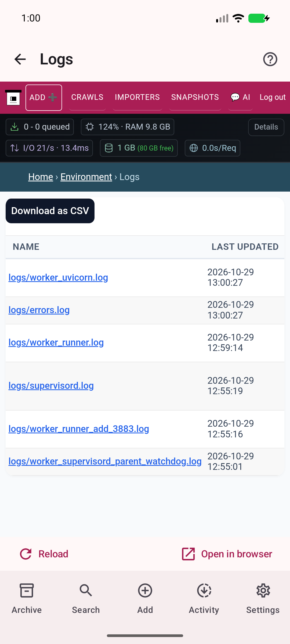Tap the 1 GB disk usage chip
This screenshot has height=644, width=290.
[x=139, y=148]
